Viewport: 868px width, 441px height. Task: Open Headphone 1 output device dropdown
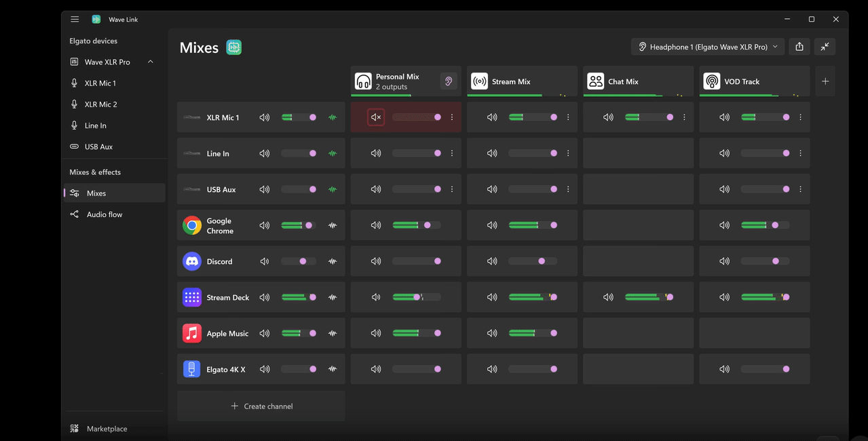pos(708,47)
